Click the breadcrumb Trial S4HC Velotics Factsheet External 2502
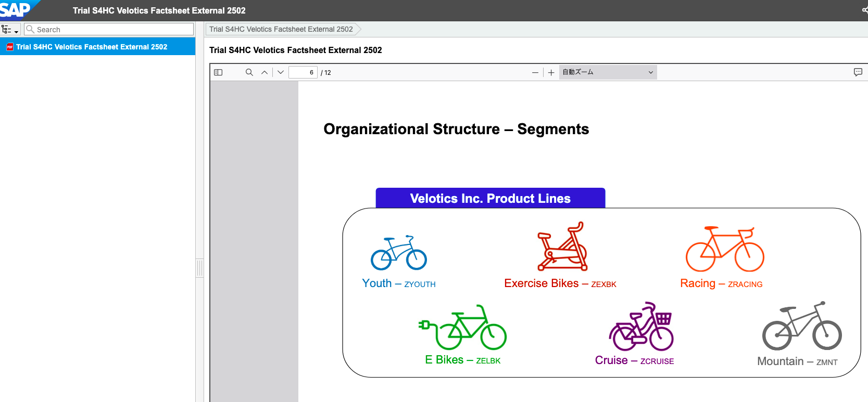 [x=281, y=29]
